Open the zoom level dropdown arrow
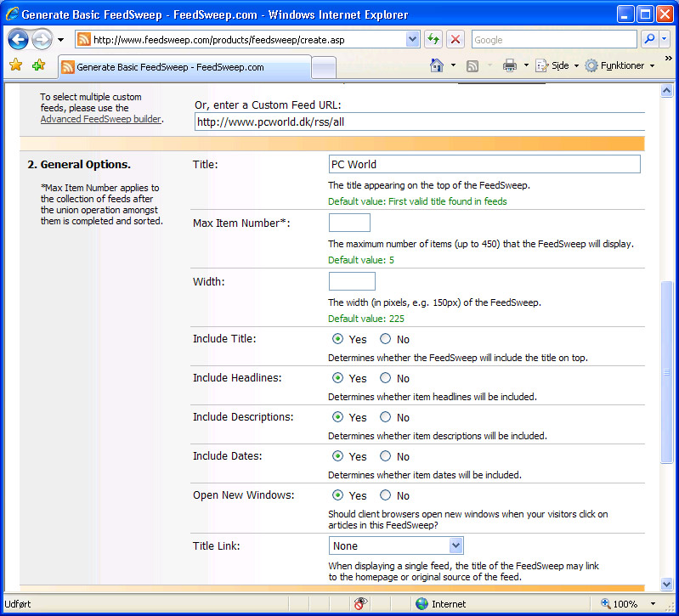The height and width of the screenshot is (616, 679). [650, 604]
